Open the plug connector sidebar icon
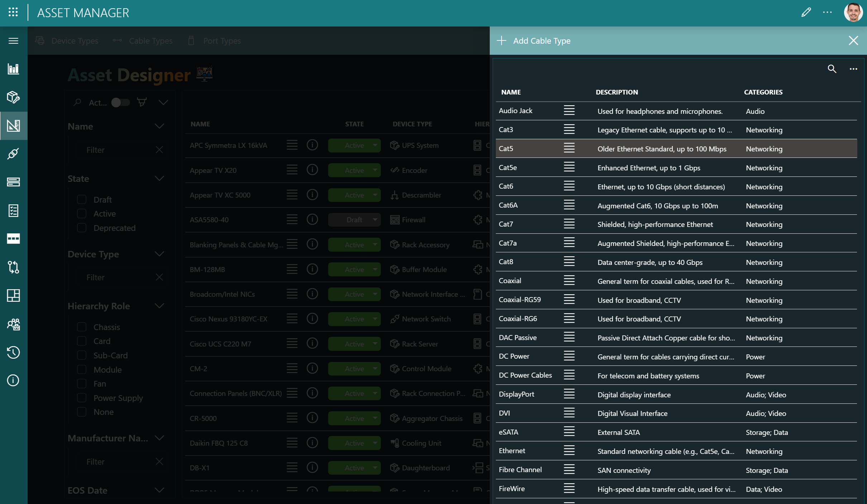Image resolution: width=867 pixels, height=504 pixels. 13,154
